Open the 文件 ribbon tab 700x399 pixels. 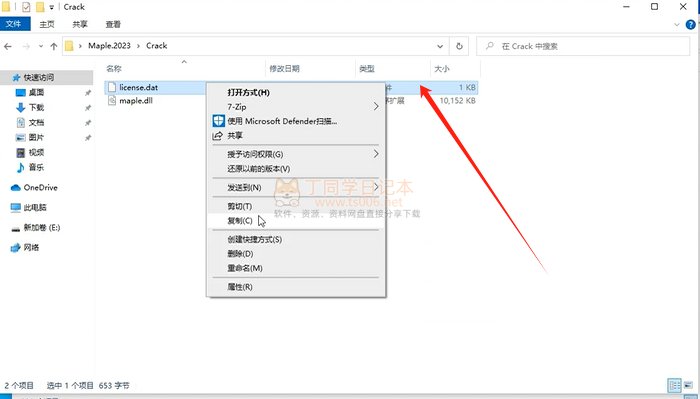pos(15,24)
